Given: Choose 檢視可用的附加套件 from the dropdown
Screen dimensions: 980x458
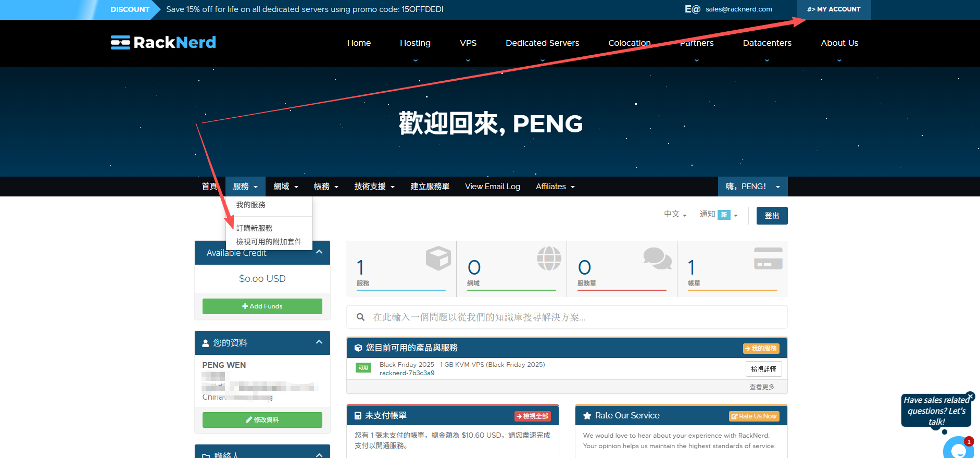Looking at the screenshot, I should coord(269,242).
